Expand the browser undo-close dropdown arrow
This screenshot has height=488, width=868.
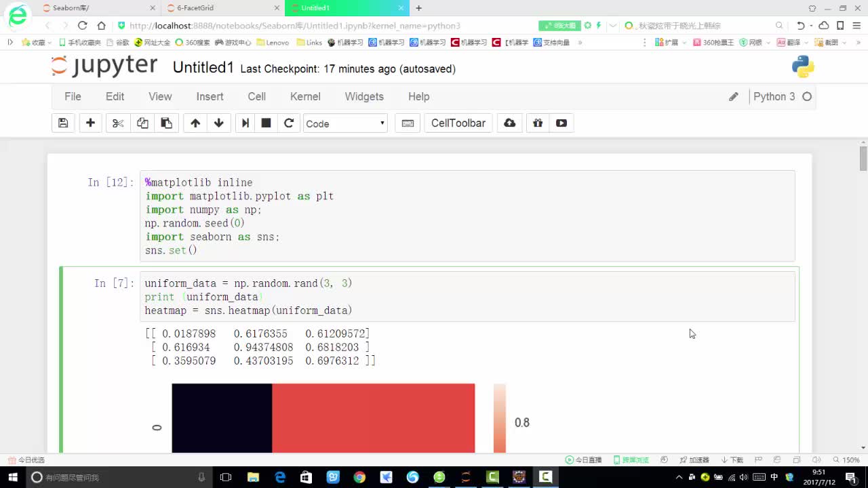click(x=812, y=26)
